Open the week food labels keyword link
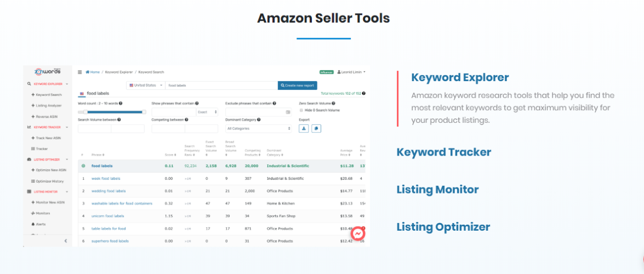Viewport: 644px width, 274px height. 106,178
